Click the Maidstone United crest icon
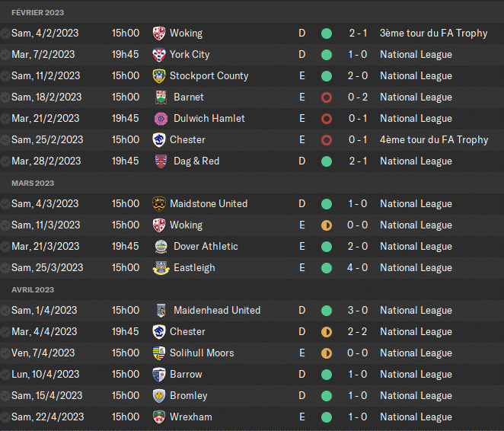The image size is (504, 431). pos(159,204)
